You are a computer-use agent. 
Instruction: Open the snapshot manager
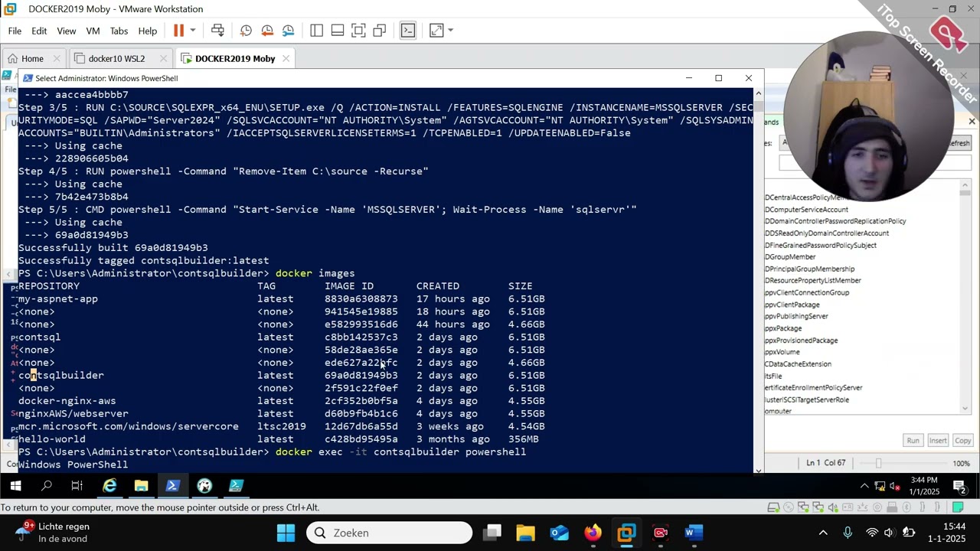[x=288, y=31]
